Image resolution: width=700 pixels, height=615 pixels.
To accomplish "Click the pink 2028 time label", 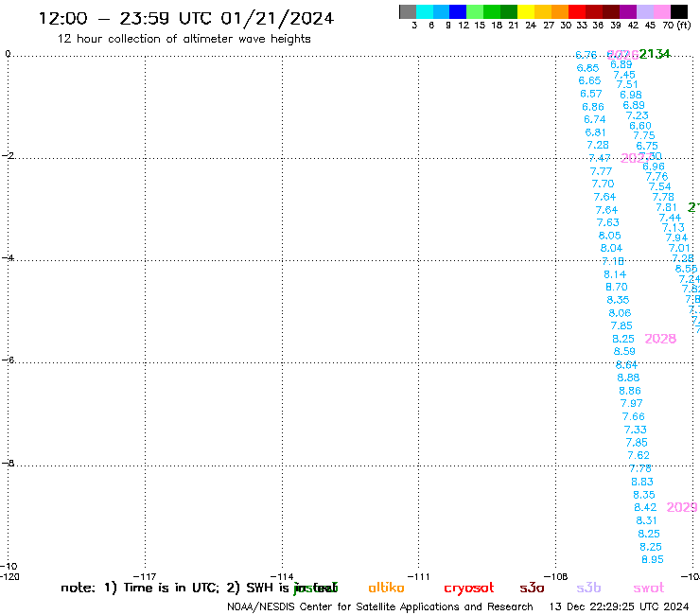I will tap(660, 339).
